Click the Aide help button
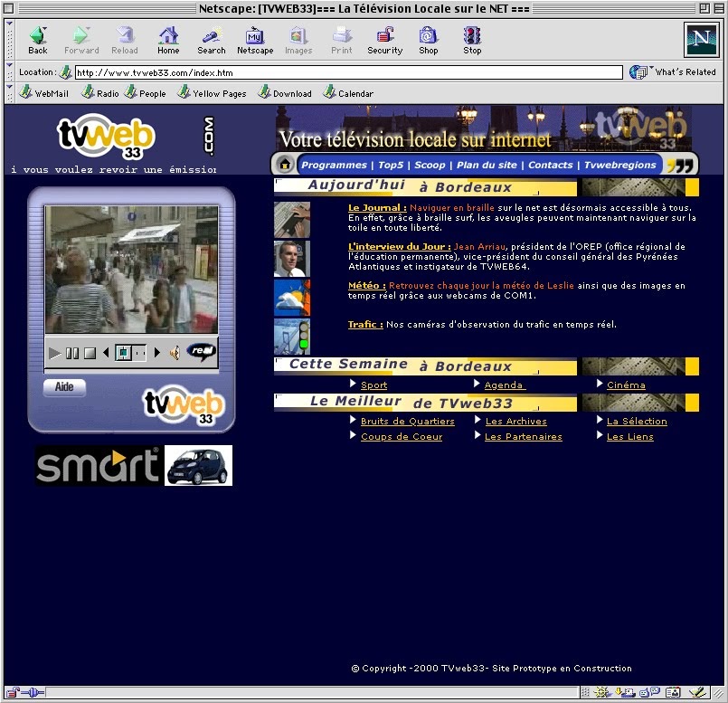 point(64,387)
